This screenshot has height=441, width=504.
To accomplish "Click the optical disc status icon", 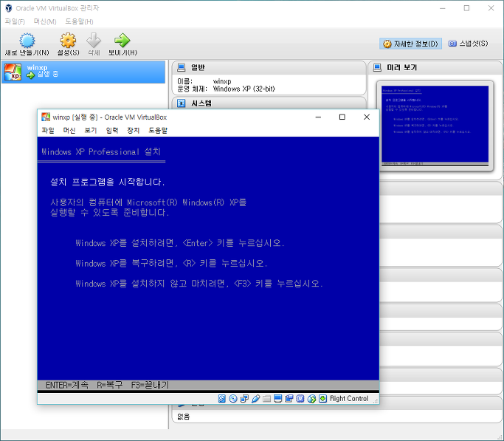I will click(x=233, y=399).
